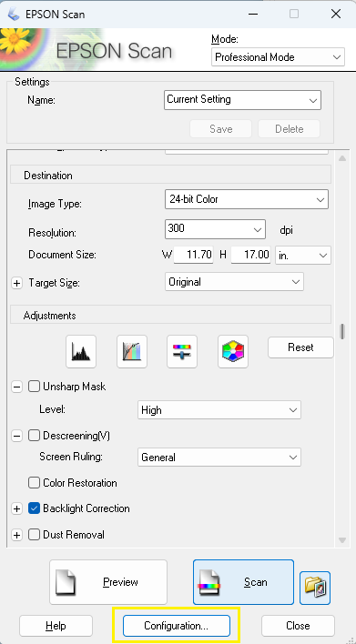The height and width of the screenshot is (644, 356).
Task: Click the Scan button with rainbow icon
Action: [x=243, y=582]
